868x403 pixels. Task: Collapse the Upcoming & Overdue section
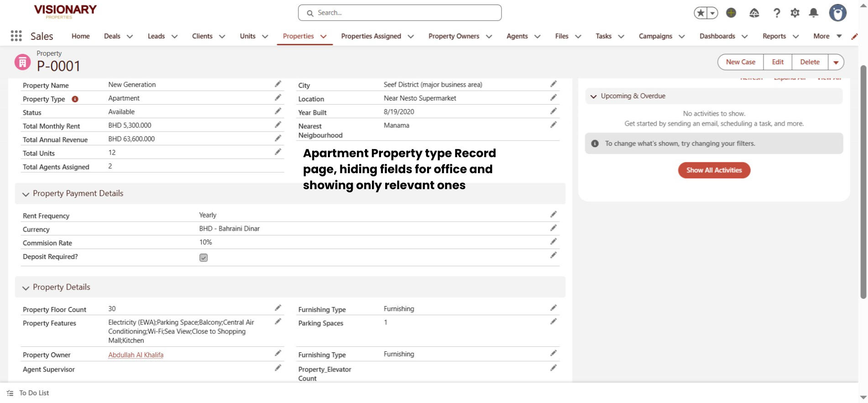click(593, 96)
